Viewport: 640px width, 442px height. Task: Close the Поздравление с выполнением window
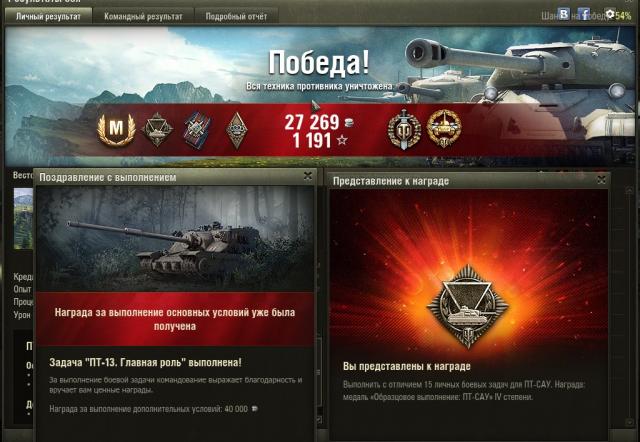[308, 176]
